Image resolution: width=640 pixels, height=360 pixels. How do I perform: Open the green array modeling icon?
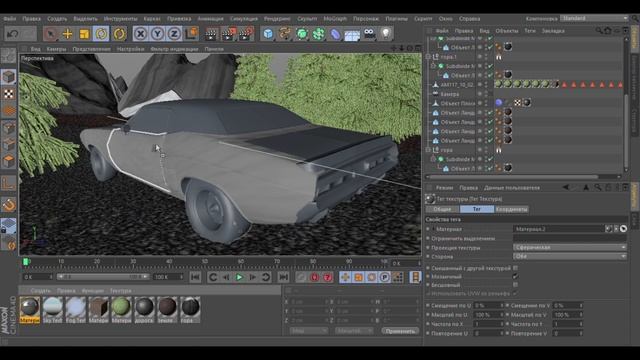coord(318,33)
